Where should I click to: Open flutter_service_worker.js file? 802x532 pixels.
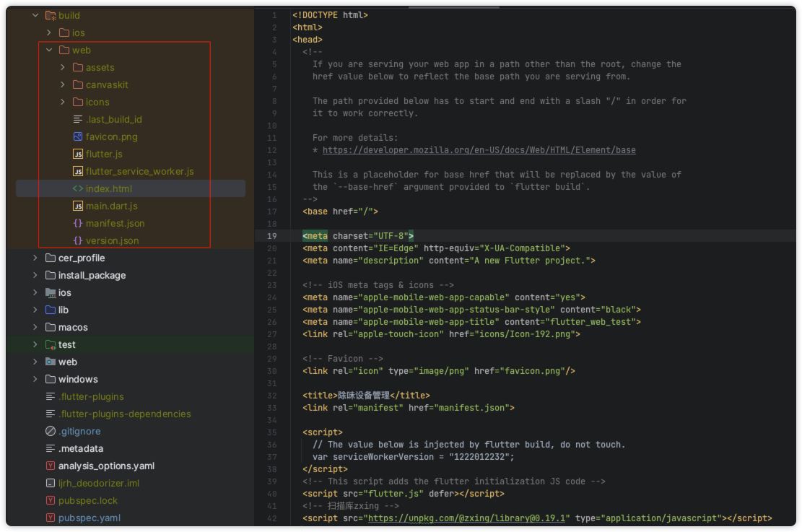pos(139,171)
